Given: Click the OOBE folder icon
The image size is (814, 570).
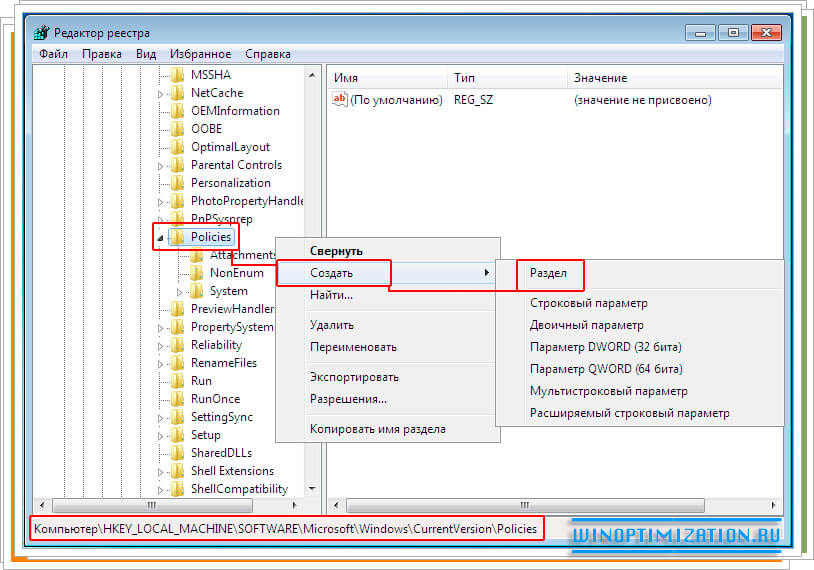Looking at the screenshot, I should (177, 129).
